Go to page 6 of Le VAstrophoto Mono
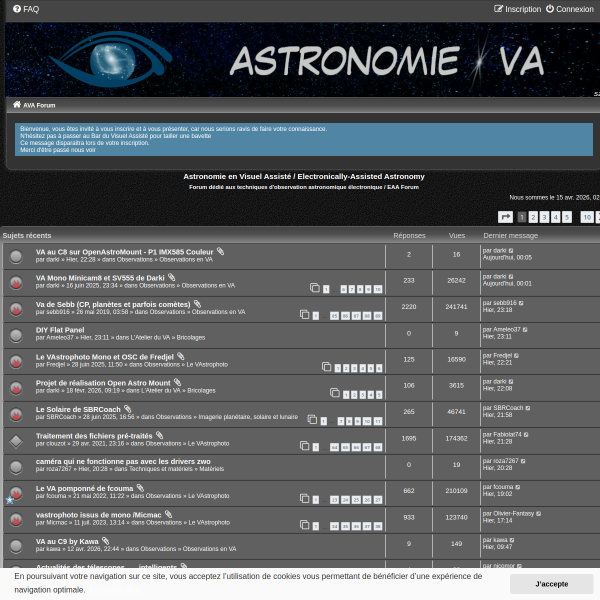Screen dimensions: 600x600 pyautogui.click(x=379, y=368)
